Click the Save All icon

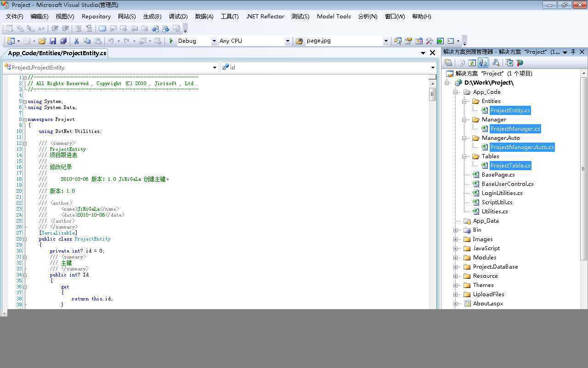63,41
